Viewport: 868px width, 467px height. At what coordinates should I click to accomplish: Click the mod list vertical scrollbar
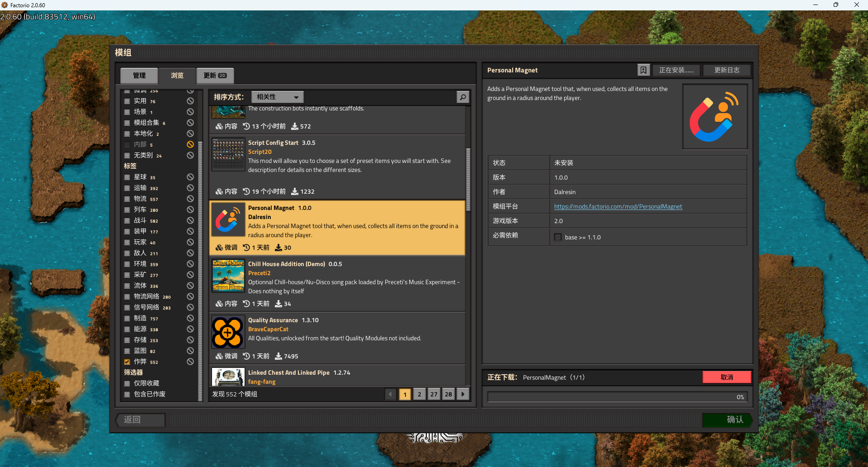coord(468,180)
